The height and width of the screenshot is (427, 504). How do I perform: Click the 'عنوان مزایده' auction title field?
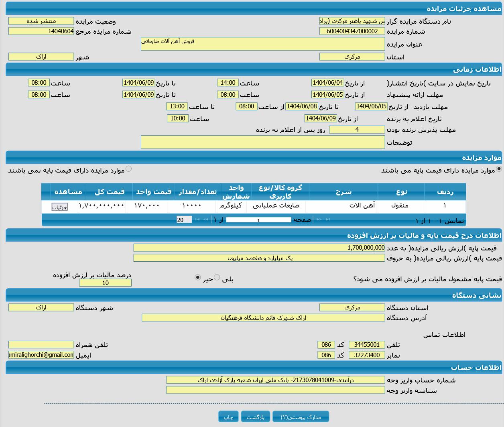(262, 44)
